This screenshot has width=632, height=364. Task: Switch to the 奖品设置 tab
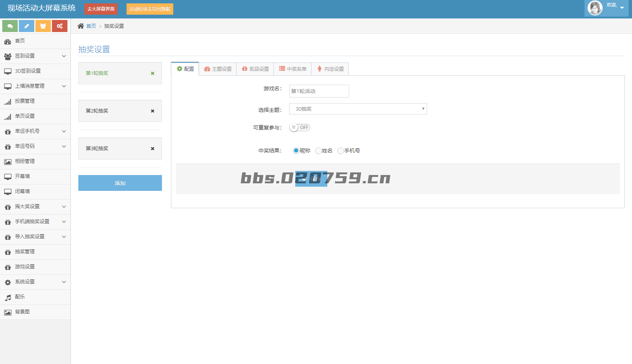255,69
